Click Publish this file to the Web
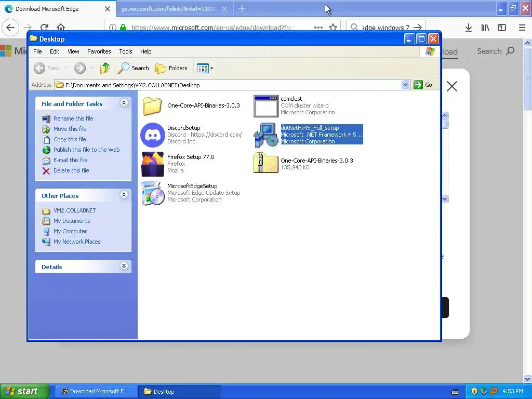532x399 pixels. [x=81, y=150]
